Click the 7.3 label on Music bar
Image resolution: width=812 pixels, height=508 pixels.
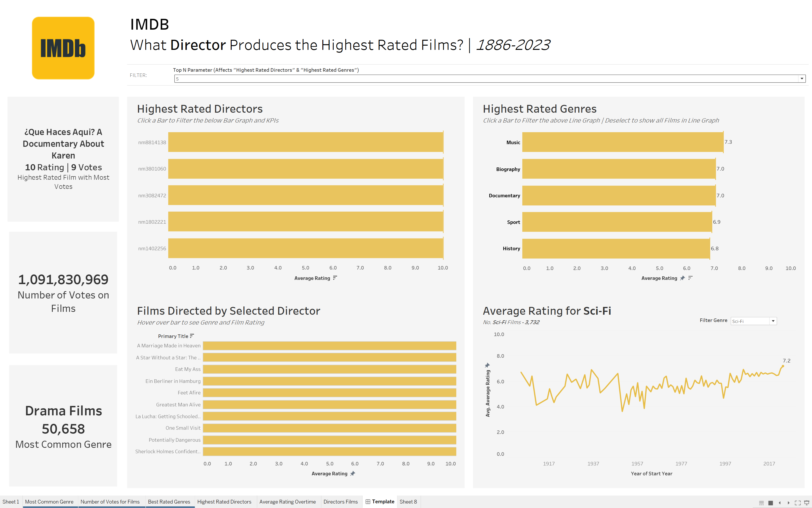(728, 142)
